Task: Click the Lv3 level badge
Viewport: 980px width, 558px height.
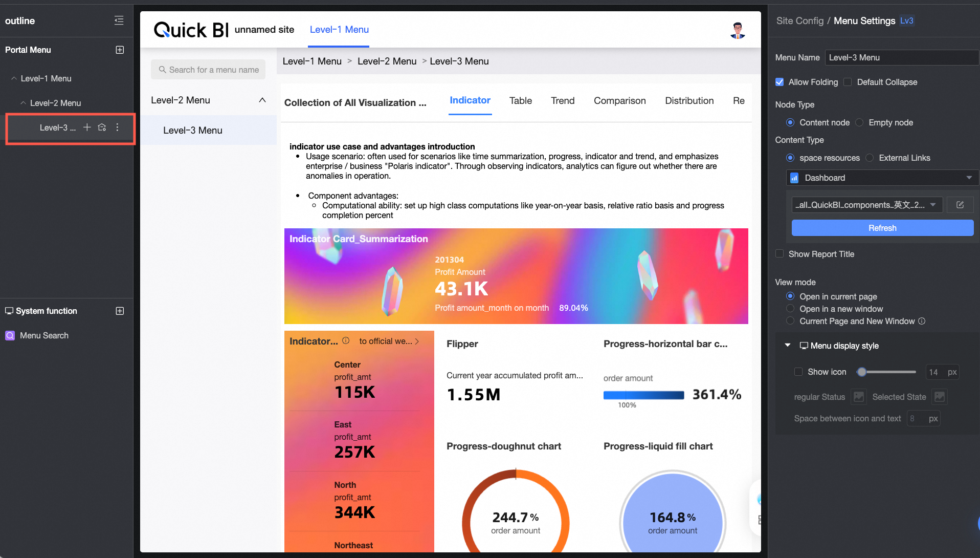Action: (906, 20)
